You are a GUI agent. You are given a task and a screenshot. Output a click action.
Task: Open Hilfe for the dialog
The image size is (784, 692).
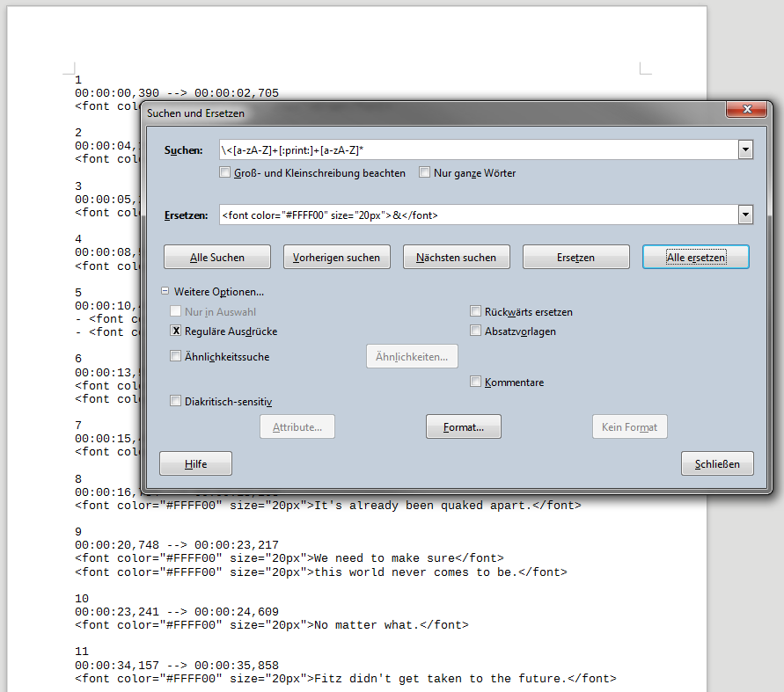point(195,463)
